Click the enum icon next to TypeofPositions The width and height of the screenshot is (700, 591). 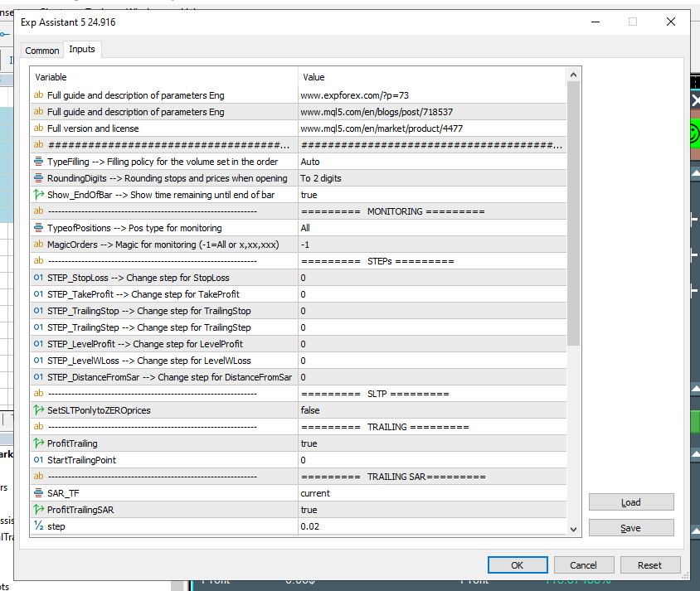39,228
